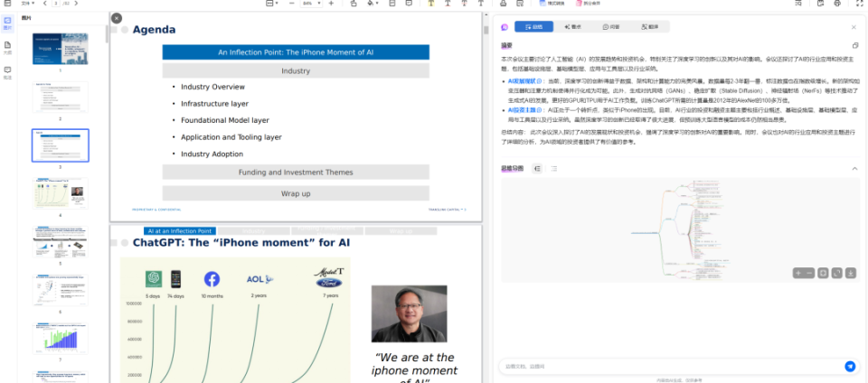Open page 5 thumbnail

point(61,241)
